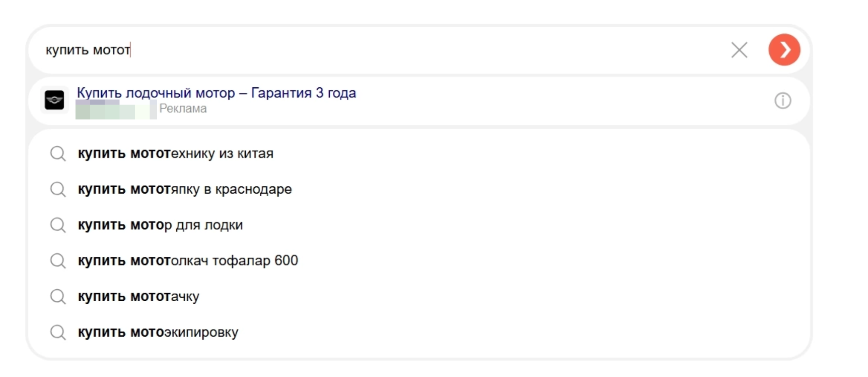Click the black advertiser logo icon

[x=54, y=100]
